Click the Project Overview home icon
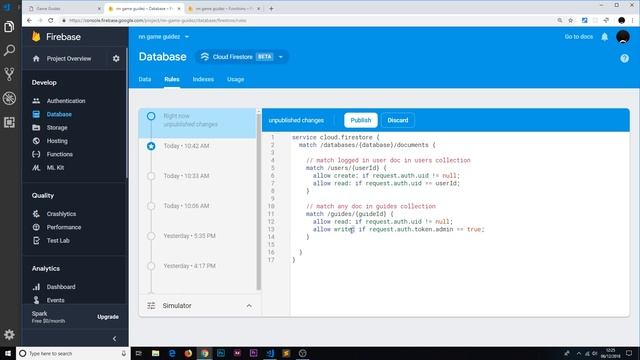This screenshot has width=640, height=360. tap(36, 59)
